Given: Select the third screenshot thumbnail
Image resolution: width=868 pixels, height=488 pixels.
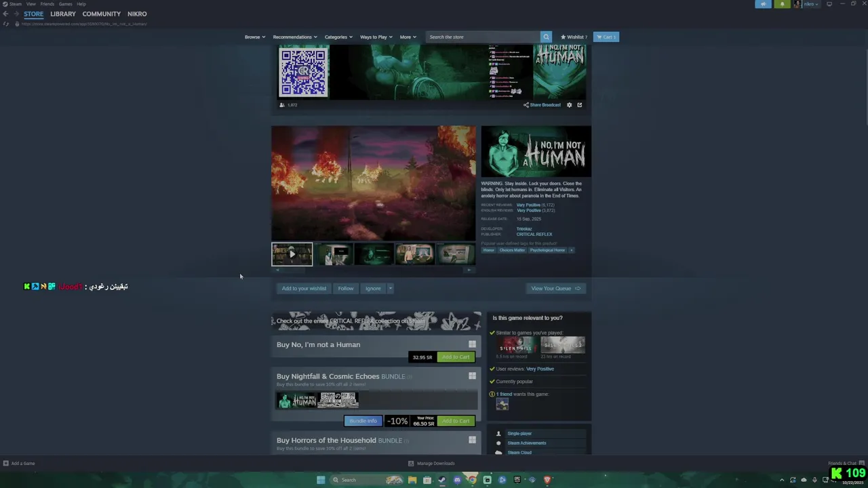Looking at the screenshot, I should (x=374, y=254).
